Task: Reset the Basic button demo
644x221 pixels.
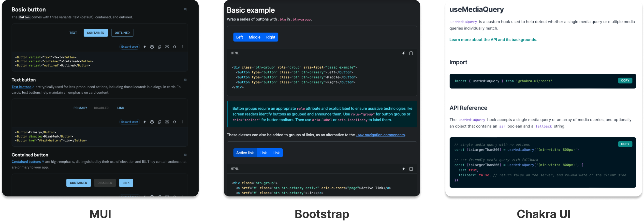Action: [x=175, y=47]
